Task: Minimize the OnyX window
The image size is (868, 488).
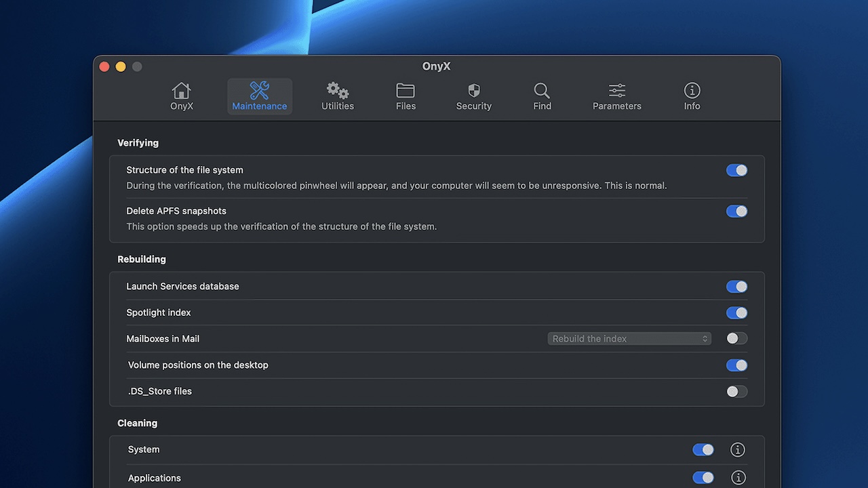Action: [121, 66]
